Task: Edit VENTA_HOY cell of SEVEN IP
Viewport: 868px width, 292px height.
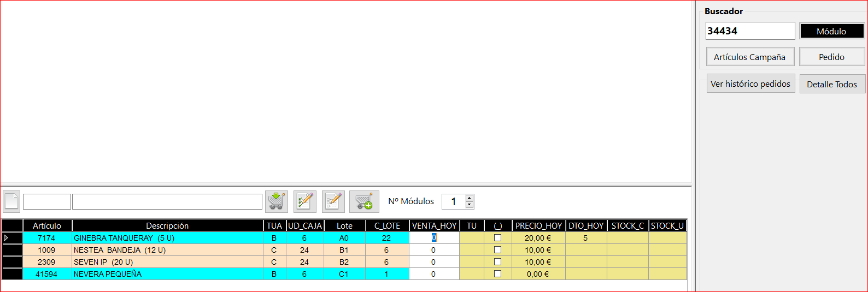Action: click(434, 262)
